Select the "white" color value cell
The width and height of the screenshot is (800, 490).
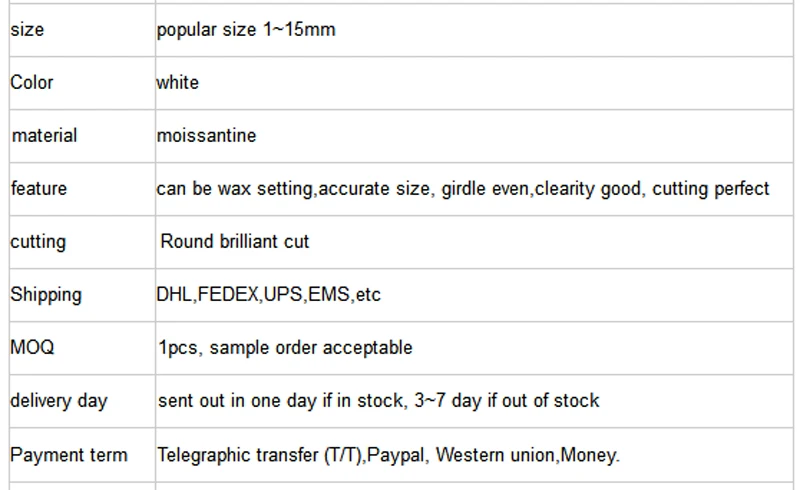[178, 83]
